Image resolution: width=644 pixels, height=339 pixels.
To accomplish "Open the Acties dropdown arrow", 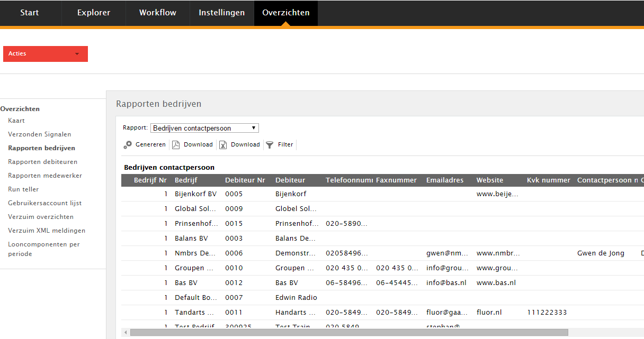I will [77, 54].
